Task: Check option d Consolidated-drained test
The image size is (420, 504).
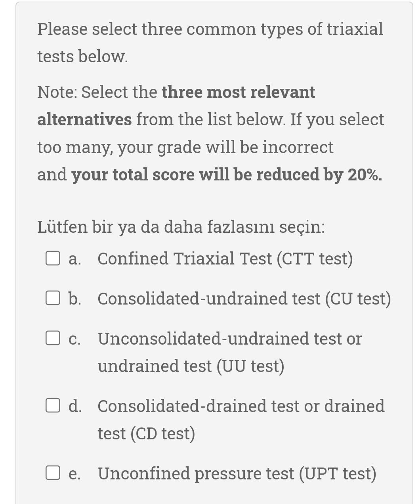Action: [53, 406]
